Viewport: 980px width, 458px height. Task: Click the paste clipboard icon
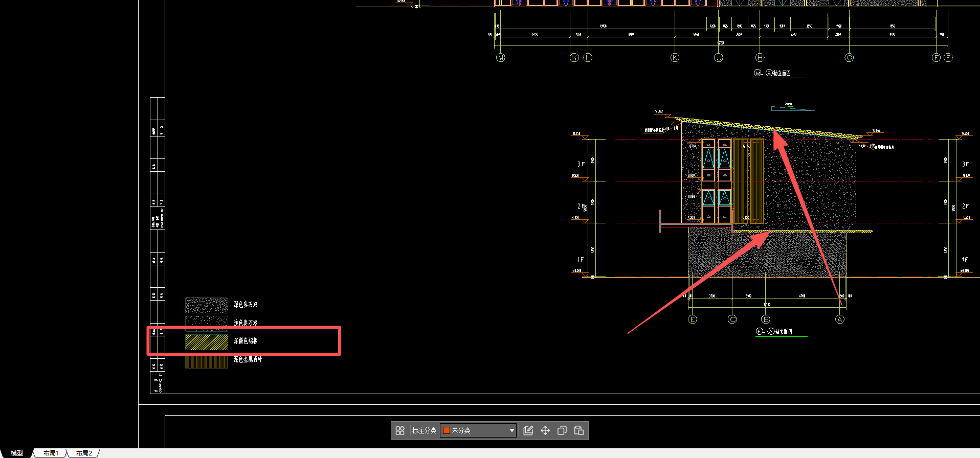[x=579, y=430]
